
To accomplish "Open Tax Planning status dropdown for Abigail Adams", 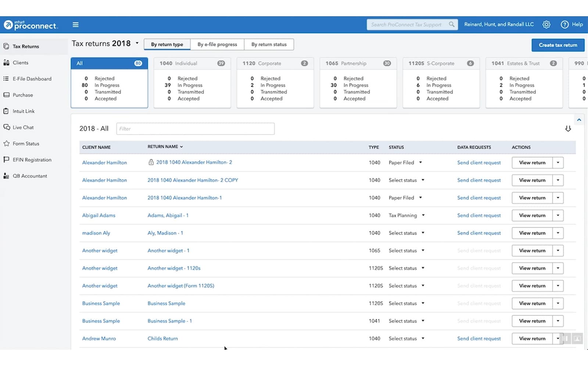I will pos(423,216).
